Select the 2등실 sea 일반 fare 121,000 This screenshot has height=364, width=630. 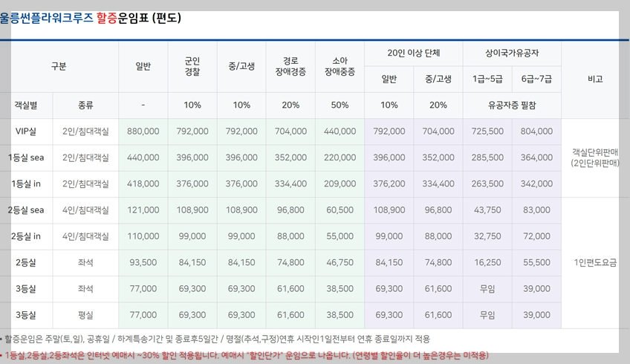[x=143, y=209]
